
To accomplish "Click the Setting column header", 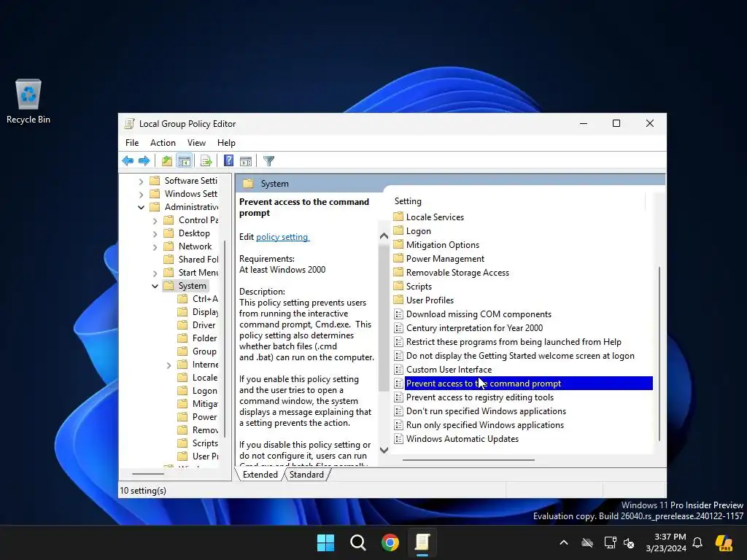I will point(519,201).
